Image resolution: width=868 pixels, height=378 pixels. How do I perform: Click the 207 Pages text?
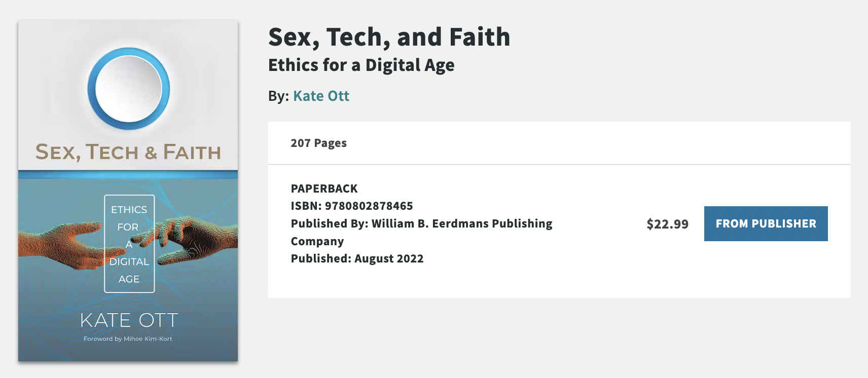[x=318, y=143]
